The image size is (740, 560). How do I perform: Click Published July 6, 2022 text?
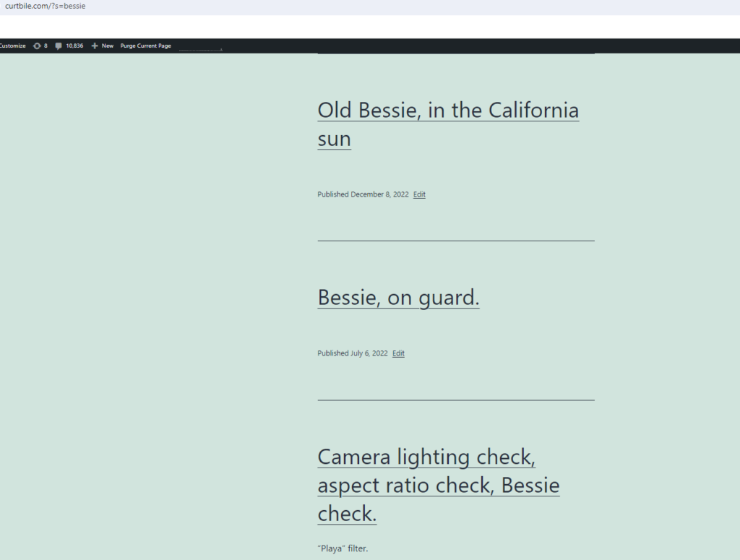coord(353,353)
